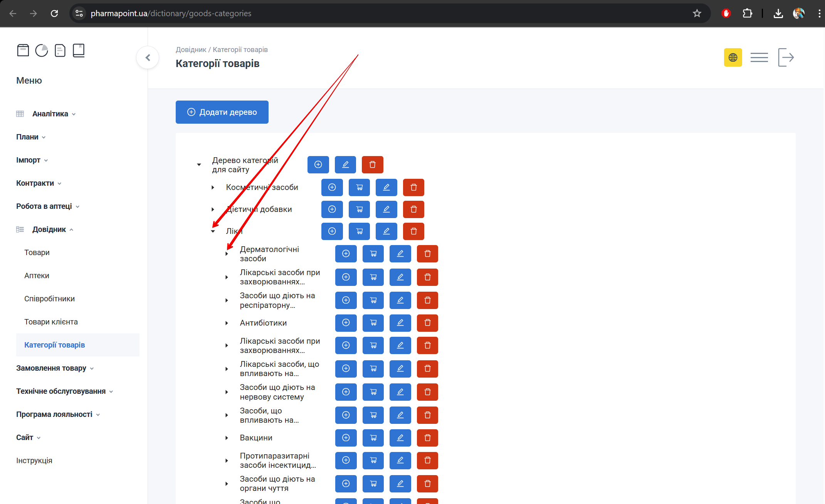Viewport: 825px width, 504px height.
Task: Click the book icon in sidebar
Action: point(79,50)
